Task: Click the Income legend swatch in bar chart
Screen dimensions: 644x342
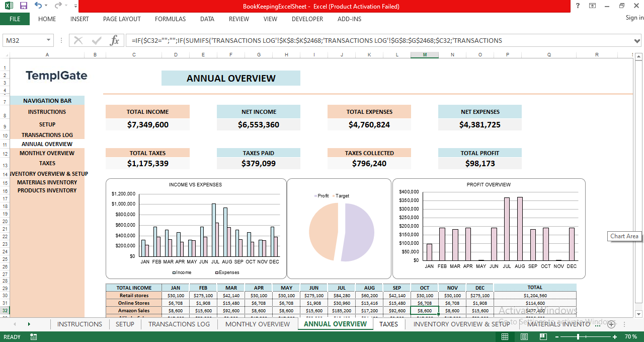Action: (174, 272)
